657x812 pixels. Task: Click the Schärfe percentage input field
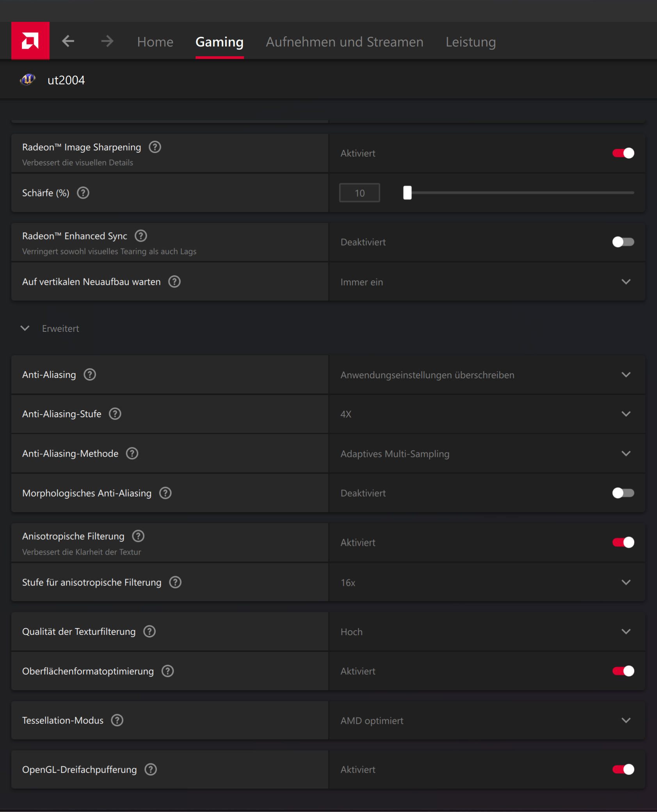tap(360, 193)
